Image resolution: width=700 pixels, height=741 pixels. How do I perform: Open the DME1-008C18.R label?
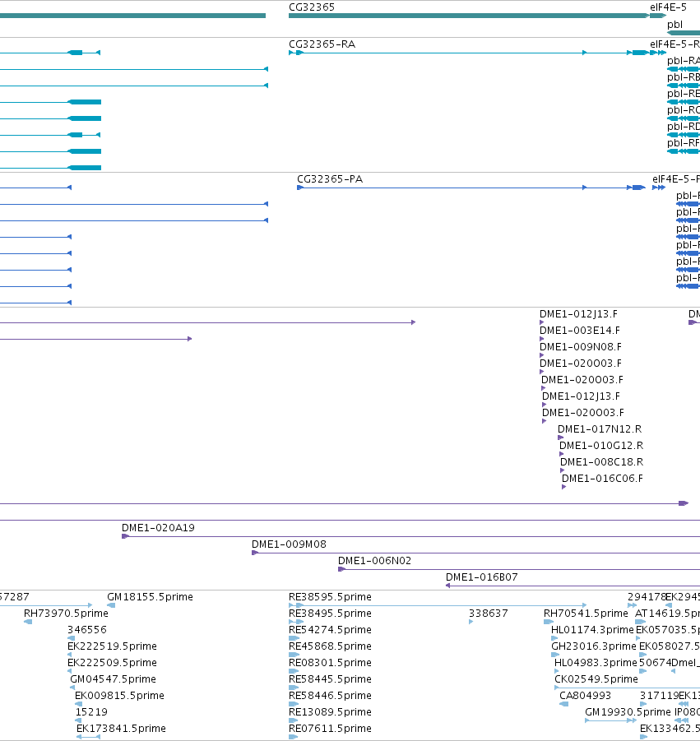coord(601,461)
